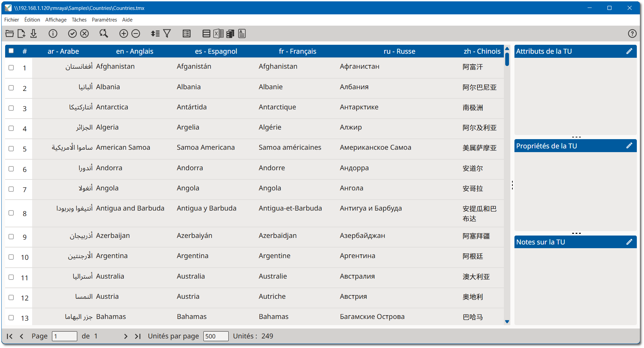
Task: Check the row 12 Austria checkbox
Action: pyautogui.click(x=11, y=297)
